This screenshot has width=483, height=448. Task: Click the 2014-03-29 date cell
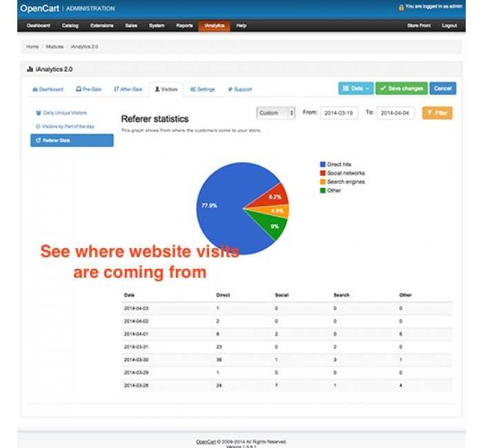[136, 373]
